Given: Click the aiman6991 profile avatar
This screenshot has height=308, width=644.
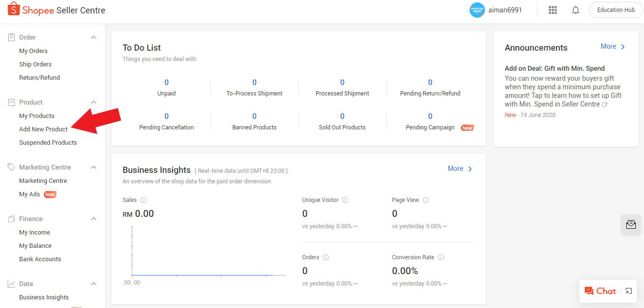Looking at the screenshot, I should [x=477, y=10].
